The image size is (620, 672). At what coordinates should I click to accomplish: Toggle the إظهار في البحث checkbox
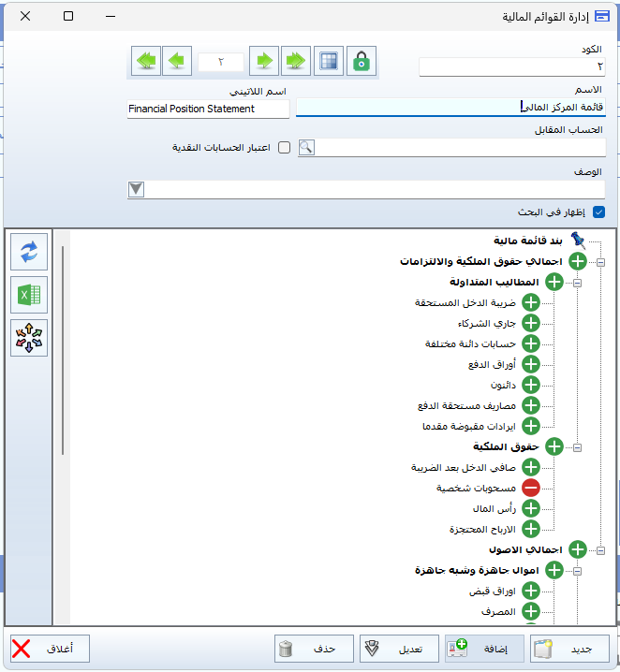(599, 212)
